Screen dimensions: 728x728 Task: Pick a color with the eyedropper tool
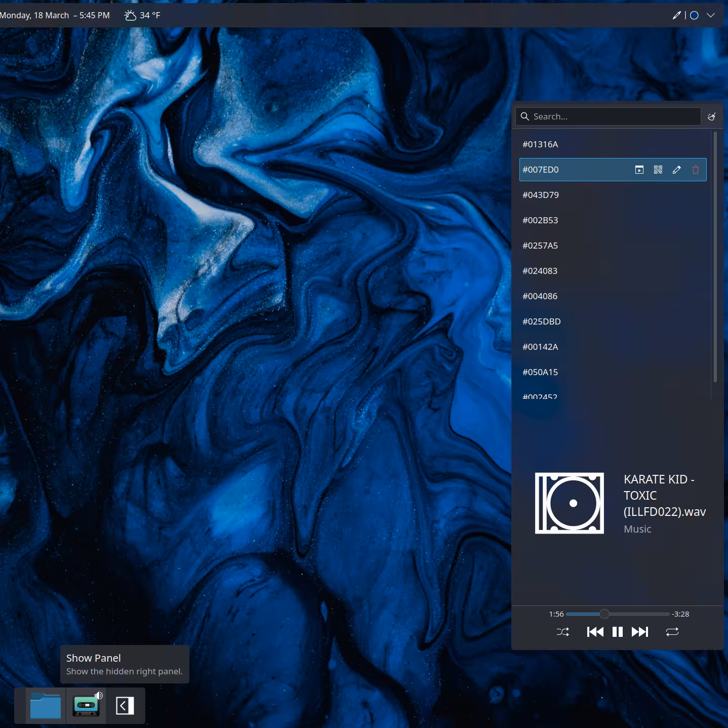point(676,15)
